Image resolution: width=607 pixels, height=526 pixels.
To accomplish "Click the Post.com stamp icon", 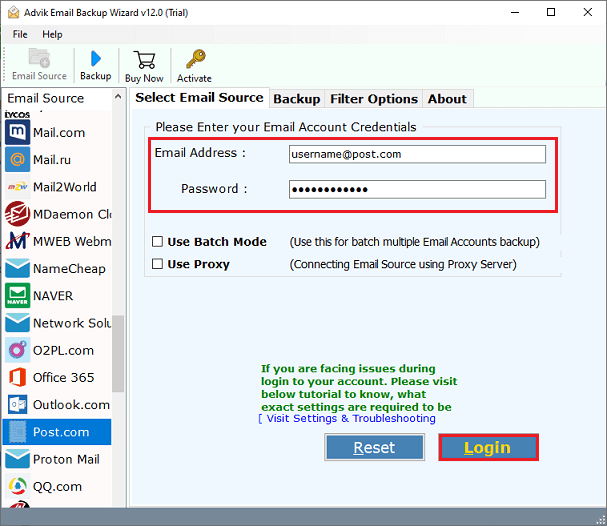I will click(x=17, y=432).
